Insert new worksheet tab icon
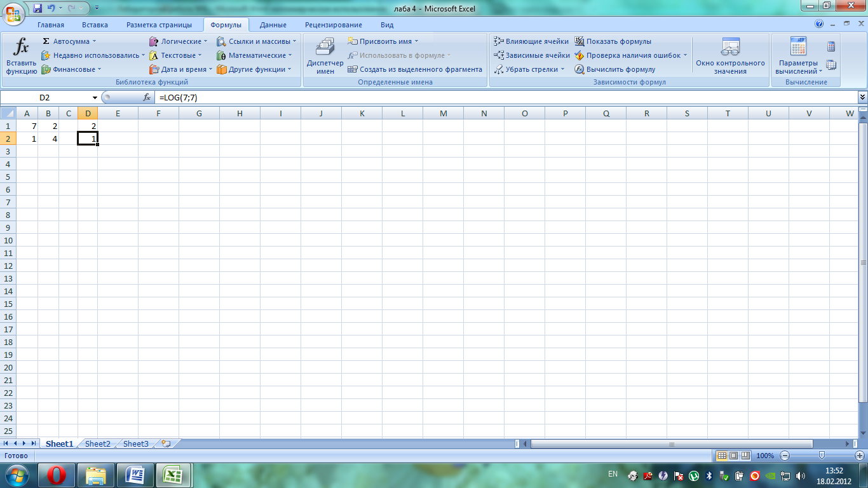 (166, 444)
